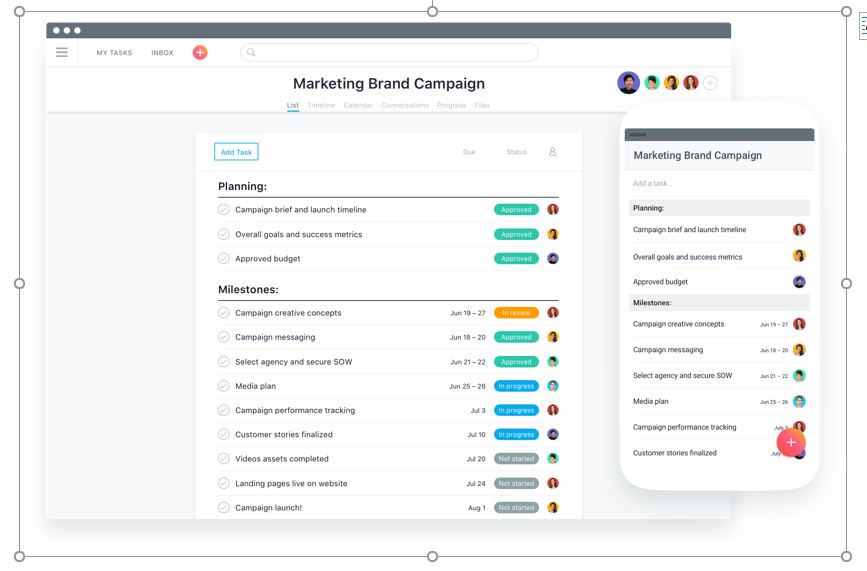This screenshot has width=867, height=571.
Task: Tap the floating plus button on phone
Action: [x=790, y=442]
